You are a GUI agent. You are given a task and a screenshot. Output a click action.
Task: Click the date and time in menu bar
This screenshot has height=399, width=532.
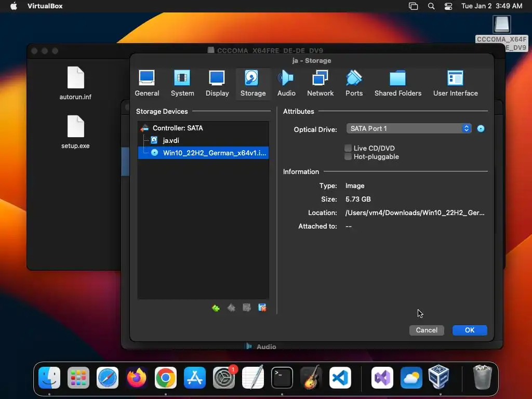click(x=491, y=6)
